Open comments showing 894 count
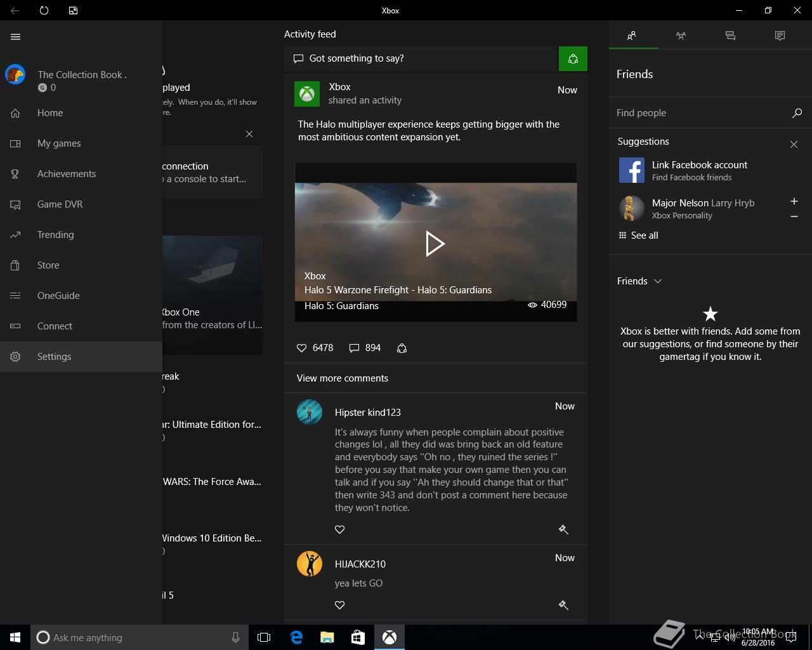 pos(365,348)
